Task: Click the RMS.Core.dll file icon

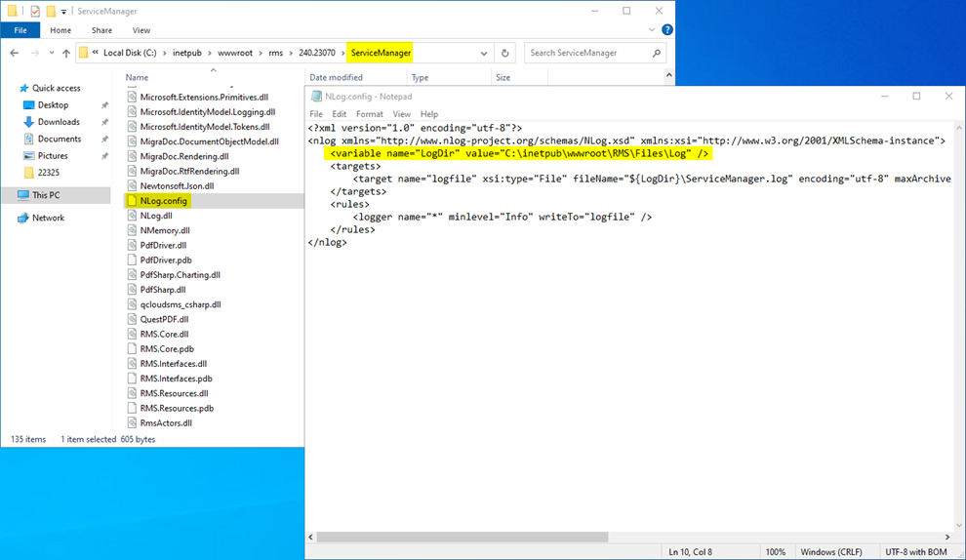Action: (x=132, y=334)
